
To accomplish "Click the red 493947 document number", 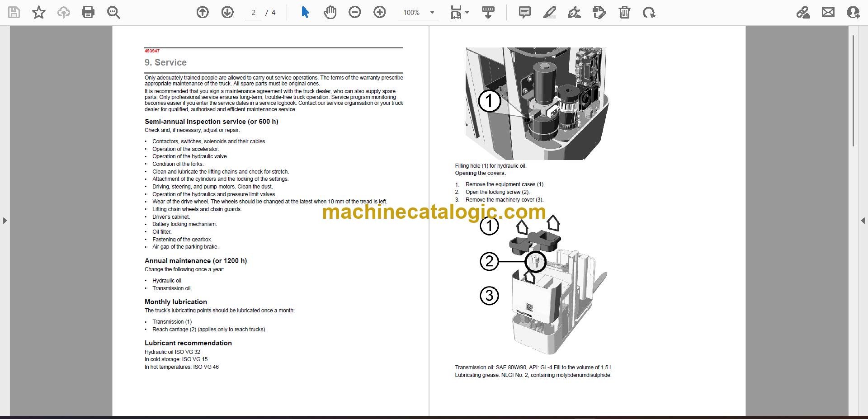I will click(152, 51).
